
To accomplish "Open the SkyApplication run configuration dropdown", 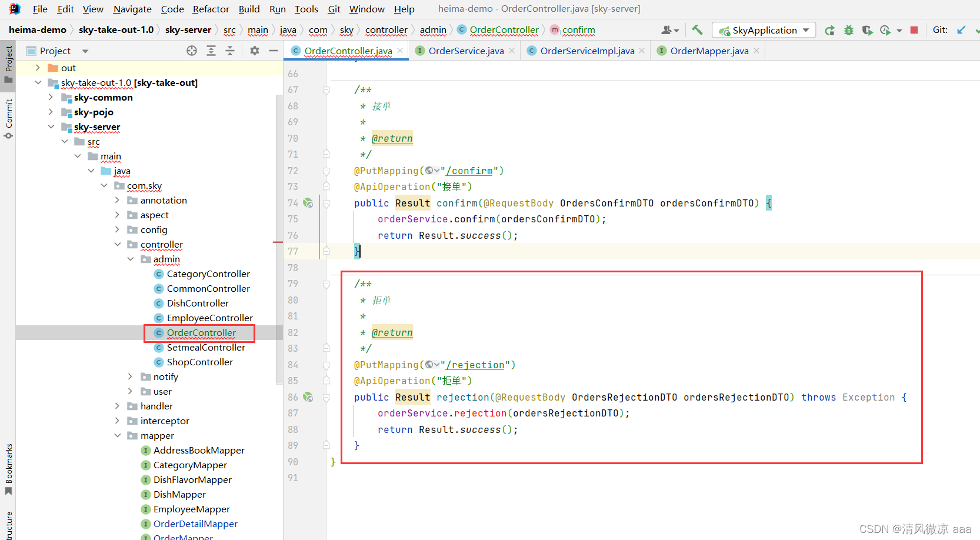I will coord(764,30).
